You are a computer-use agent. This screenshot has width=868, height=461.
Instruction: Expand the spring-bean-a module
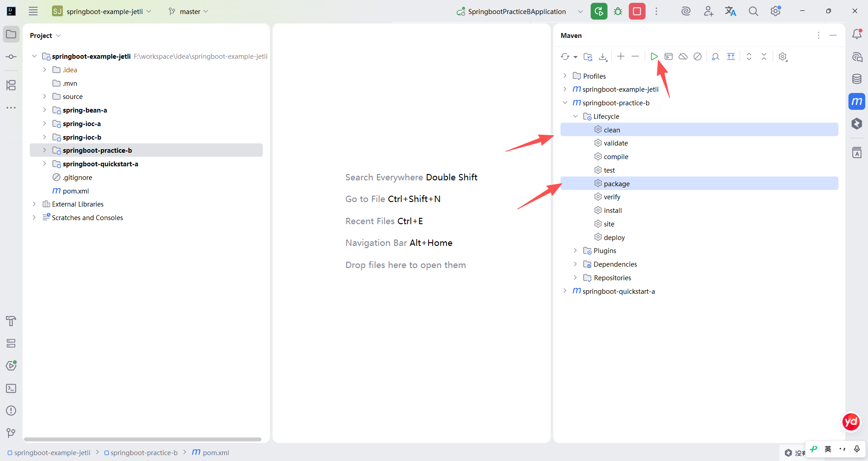44,110
